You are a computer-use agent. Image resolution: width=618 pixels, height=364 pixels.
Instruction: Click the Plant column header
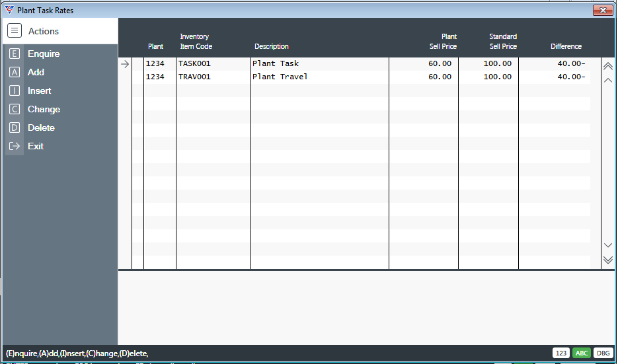coord(156,46)
